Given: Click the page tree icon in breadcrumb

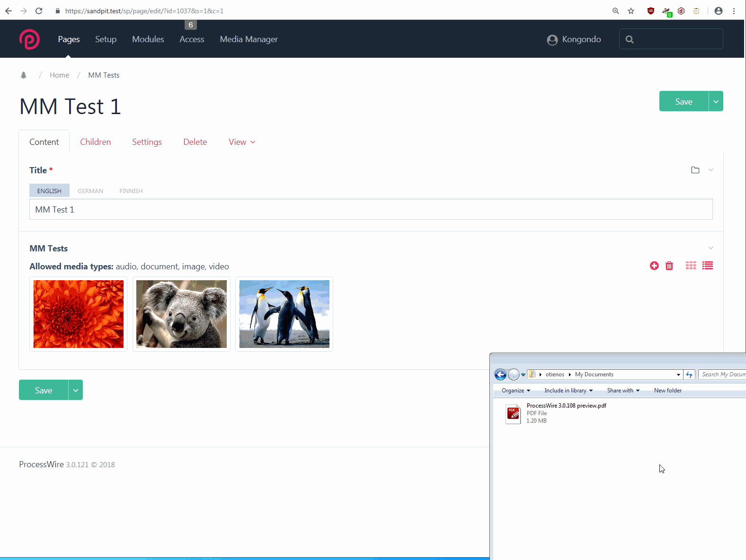Looking at the screenshot, I should click(x=24, y=75).
